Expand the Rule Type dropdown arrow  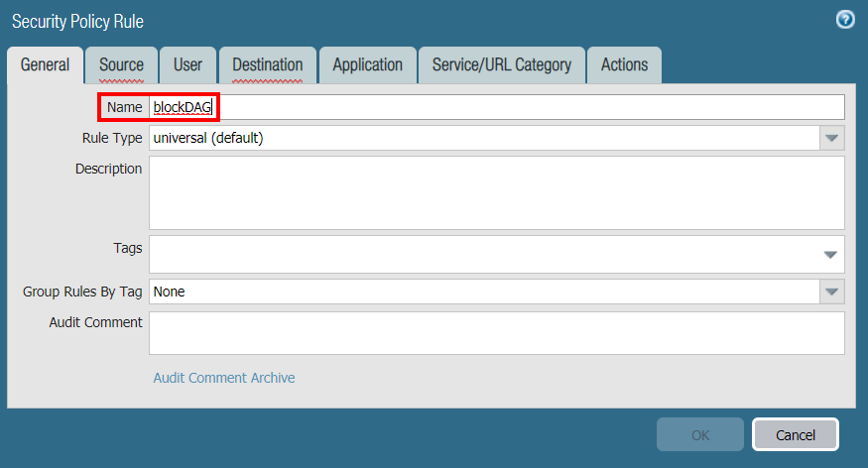pyautogui.click(x=832, y=138)
